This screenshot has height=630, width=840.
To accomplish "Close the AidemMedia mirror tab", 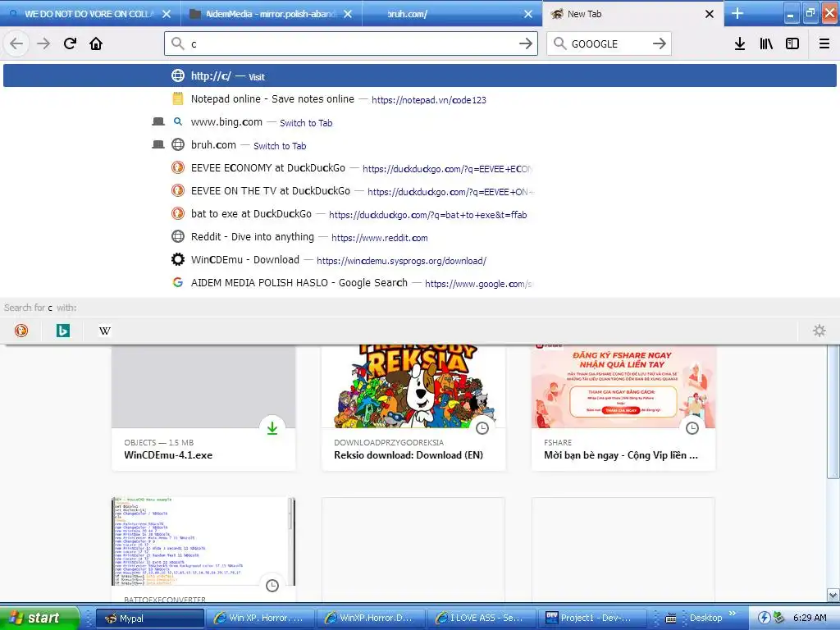I will click(348, 14).
